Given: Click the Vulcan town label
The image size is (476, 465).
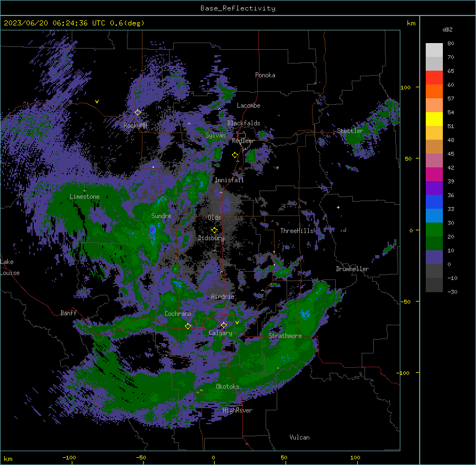Looking at the screenshot, I should [299, 437].
